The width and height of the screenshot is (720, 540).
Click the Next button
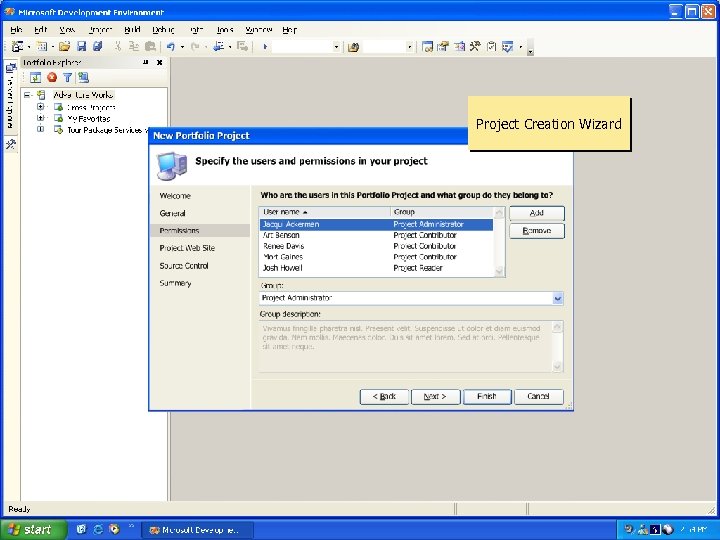click(x=435, y=397)
